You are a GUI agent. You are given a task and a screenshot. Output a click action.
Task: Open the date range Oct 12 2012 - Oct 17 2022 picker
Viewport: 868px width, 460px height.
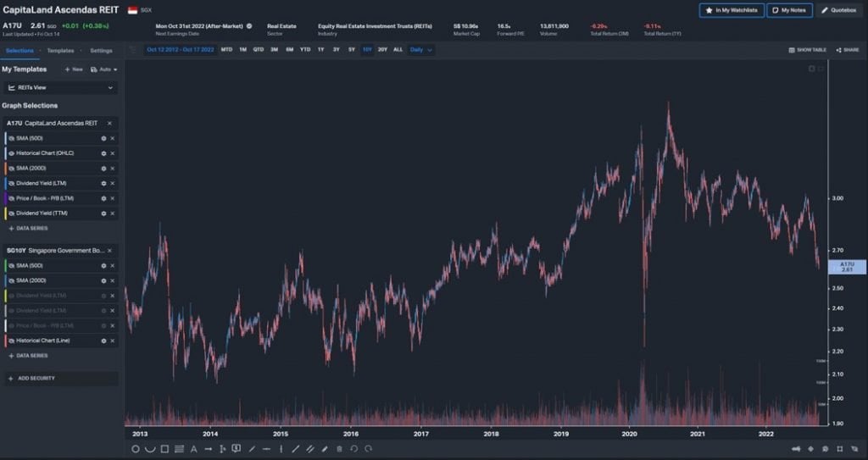click(181, 50)
